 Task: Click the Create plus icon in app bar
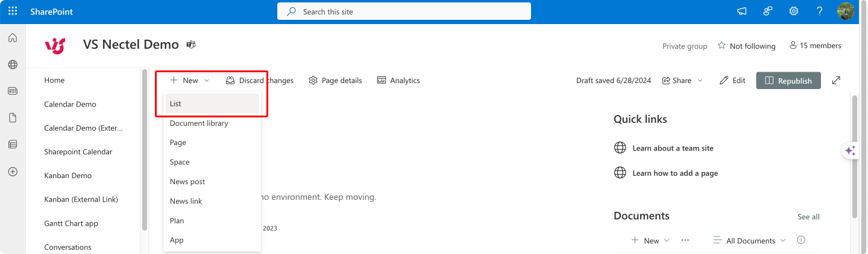click(13, 172)
